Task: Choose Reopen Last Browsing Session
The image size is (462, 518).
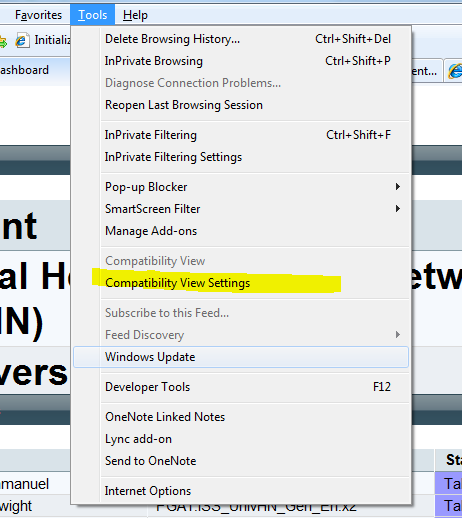Action: [241, 105]
